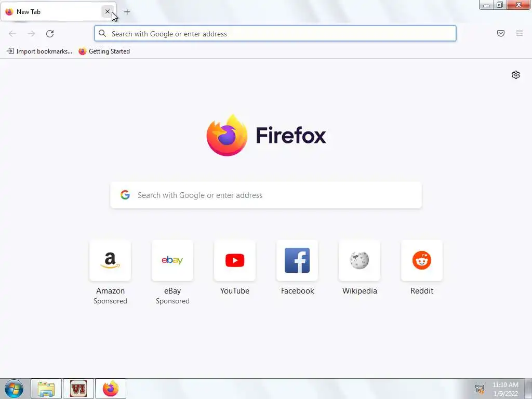Click the Wikipedia label text
The height and width of the screenshot is (399, 532).
(x=360, y=291)
